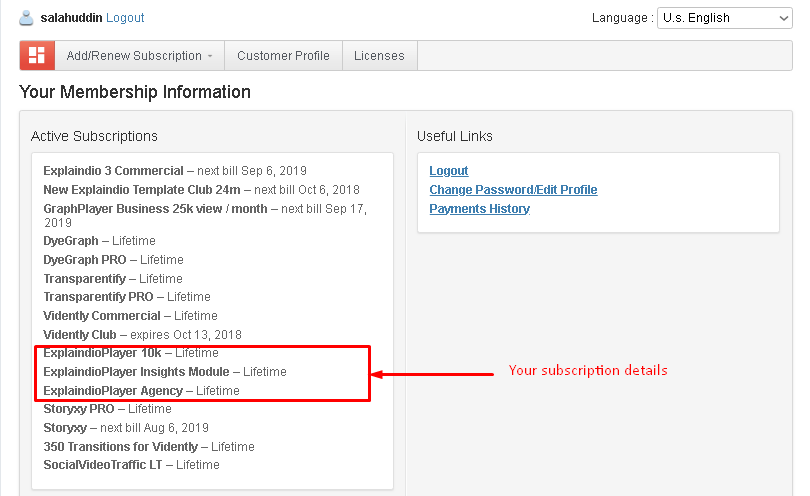
Task: Select New Explaindio Template Club 24m row
Action: click(201, 190)
